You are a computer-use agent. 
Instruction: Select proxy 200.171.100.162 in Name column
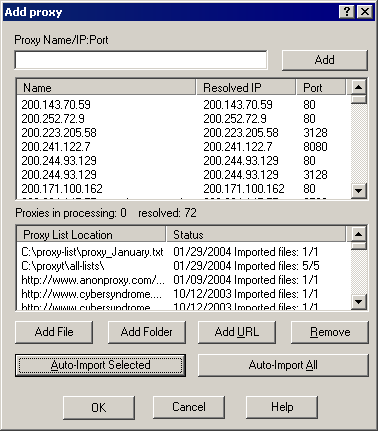tap(62, 189)
